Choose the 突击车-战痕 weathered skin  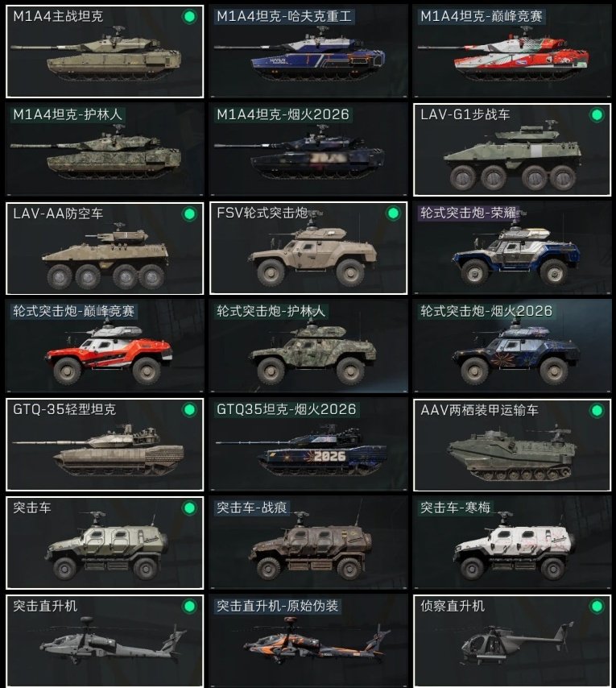(308, 543)
